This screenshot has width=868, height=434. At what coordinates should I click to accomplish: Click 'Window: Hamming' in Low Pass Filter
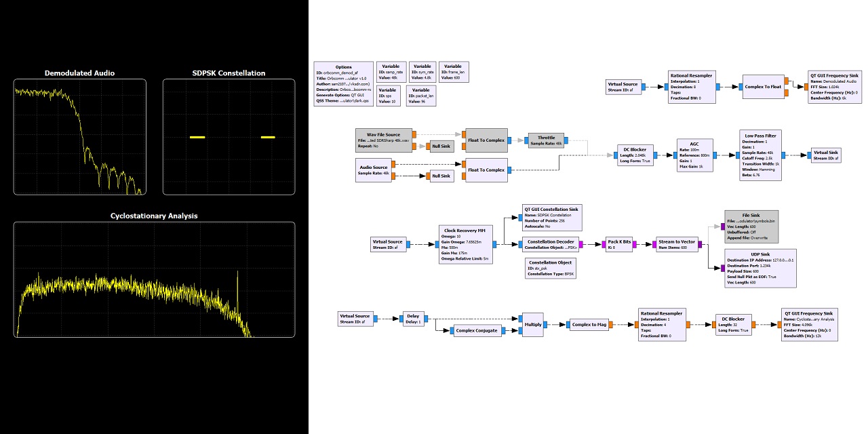click(x=757, y=169)
